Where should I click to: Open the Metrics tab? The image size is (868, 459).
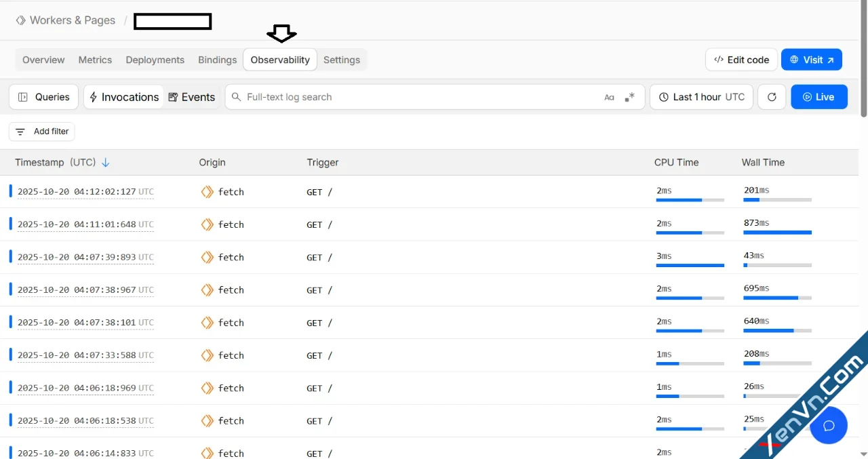pos(95,60)
